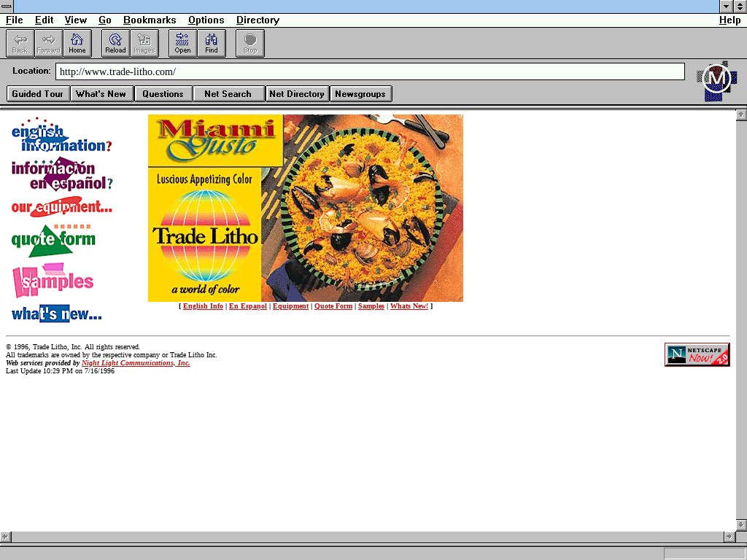This screenshot has width=747, height=560.
Task: Open the quote form graphic link
Action: [x=53, y=241]
